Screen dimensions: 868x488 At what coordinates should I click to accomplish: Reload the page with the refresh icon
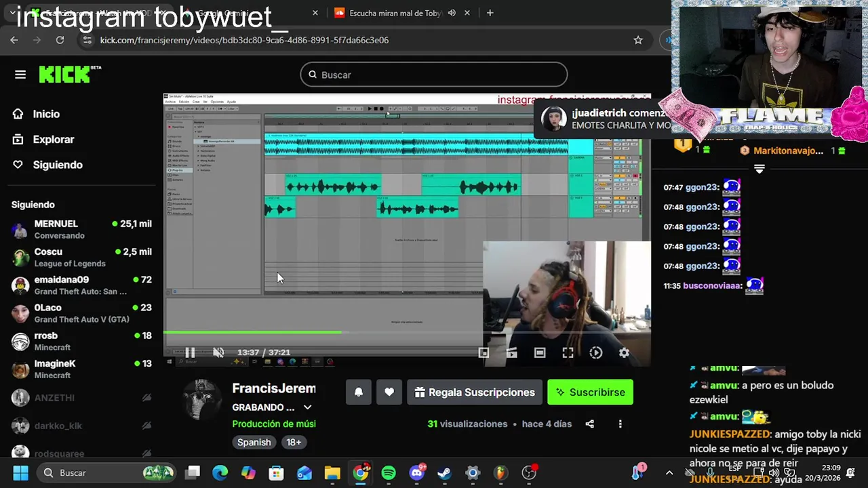(60, 40)
